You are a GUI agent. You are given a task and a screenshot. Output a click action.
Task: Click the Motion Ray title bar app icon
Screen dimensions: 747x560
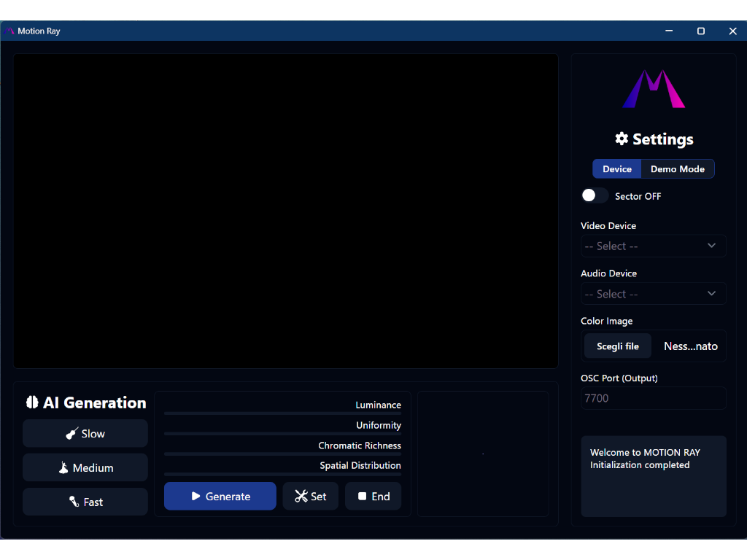coord(9,31)
